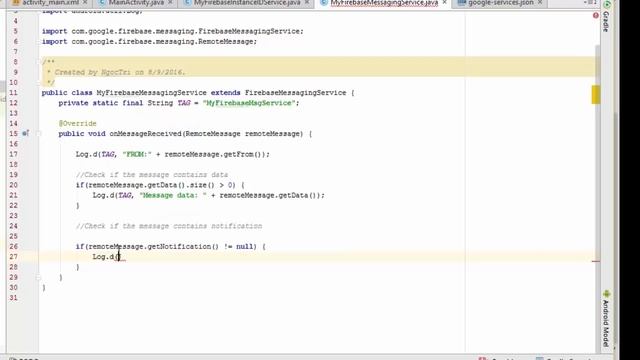
Task: Click the icon on the MyFirebaseInstanceIDService.java tab
Action: pos(187,2)
